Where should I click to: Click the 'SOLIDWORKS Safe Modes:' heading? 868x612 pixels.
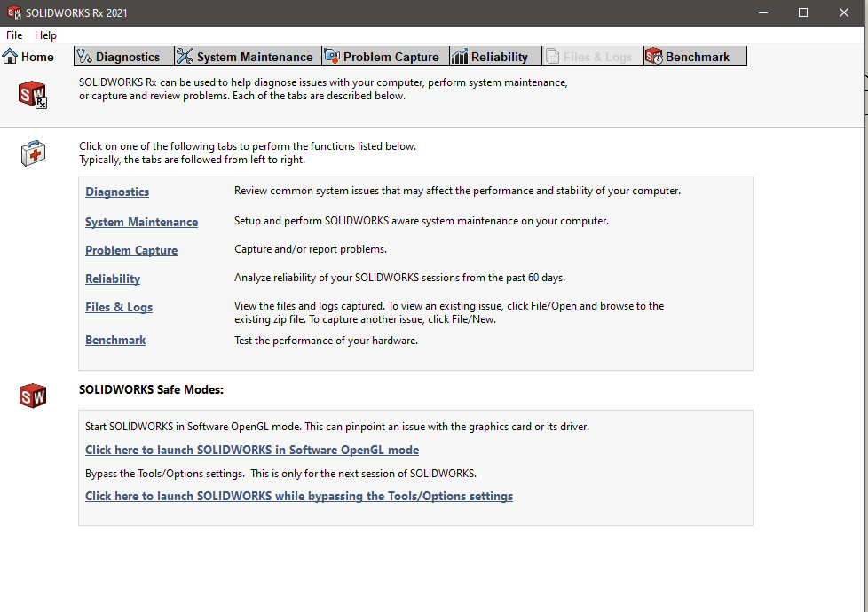click(x=151, y=389)
